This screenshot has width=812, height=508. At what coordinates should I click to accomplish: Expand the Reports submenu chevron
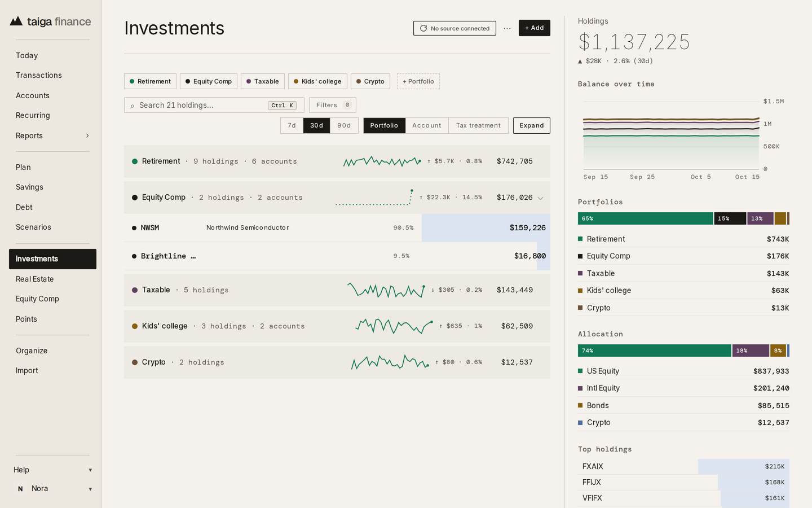(87, 135)
